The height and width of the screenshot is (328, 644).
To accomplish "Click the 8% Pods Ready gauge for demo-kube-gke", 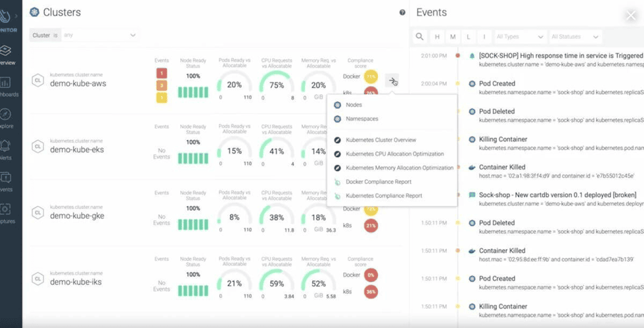I will point(235,216).
